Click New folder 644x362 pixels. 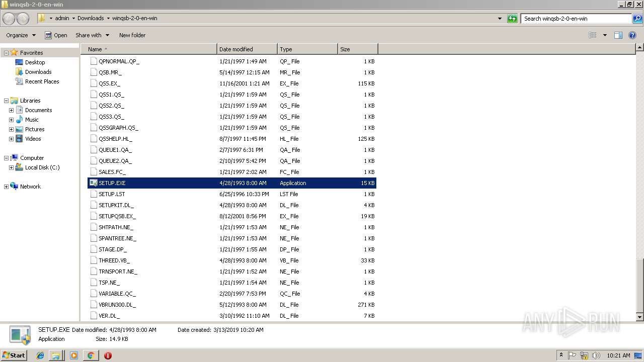(x=132, y=35)
